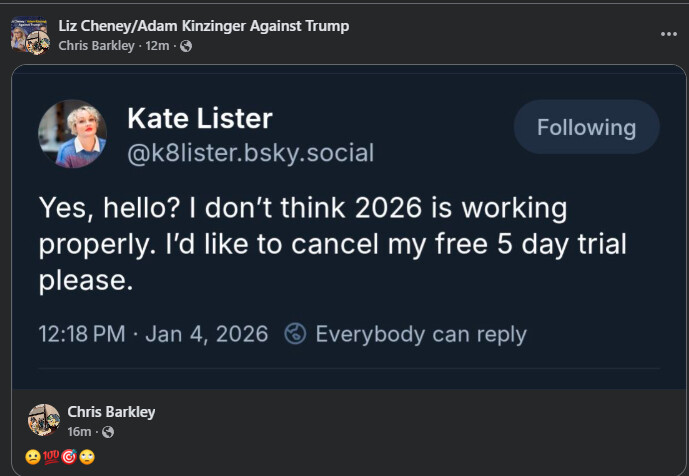Viewport: 689px width, 476px height.
Task: Click the Kate Lister display name
Action: point(199,119)
